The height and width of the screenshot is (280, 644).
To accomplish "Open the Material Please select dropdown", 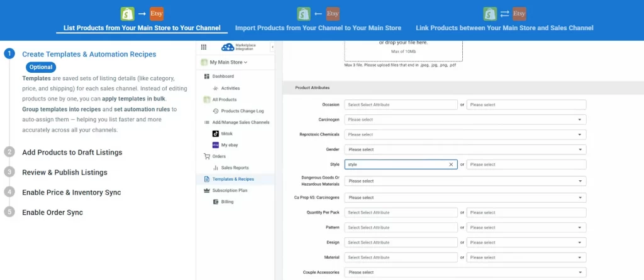I will (x=526, y=257).
